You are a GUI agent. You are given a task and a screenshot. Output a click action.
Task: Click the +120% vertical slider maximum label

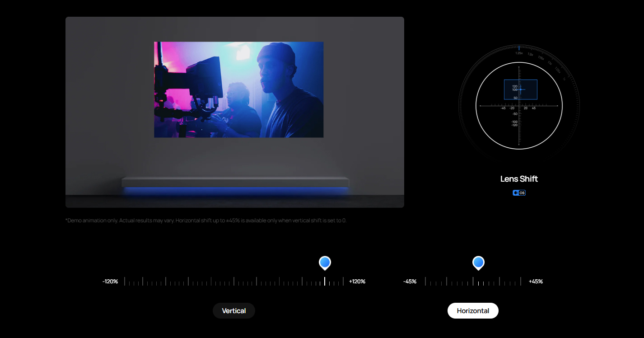point(357,282)
